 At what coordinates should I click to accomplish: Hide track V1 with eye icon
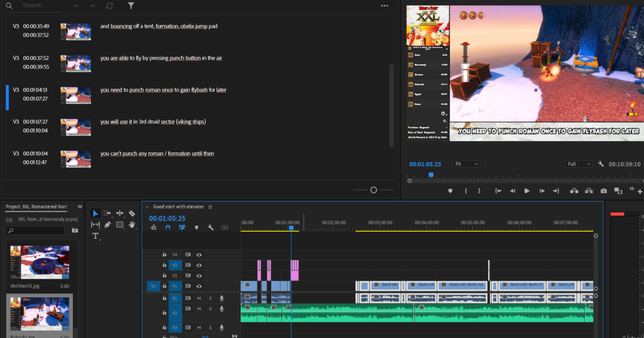click(199, 286)
